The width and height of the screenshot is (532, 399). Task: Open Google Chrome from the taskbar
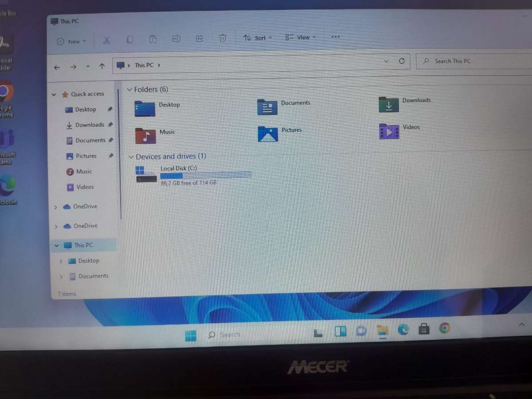tap(445, 328)
